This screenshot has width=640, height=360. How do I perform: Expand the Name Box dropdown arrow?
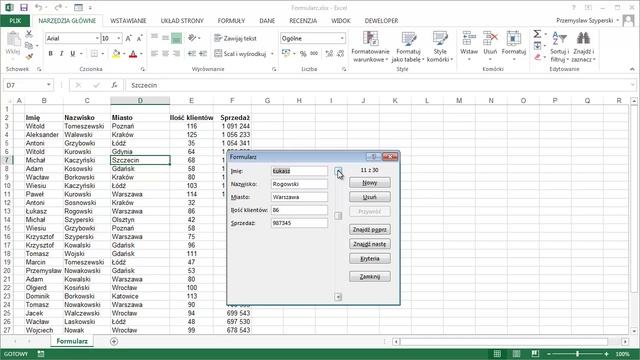coord(49,85)
